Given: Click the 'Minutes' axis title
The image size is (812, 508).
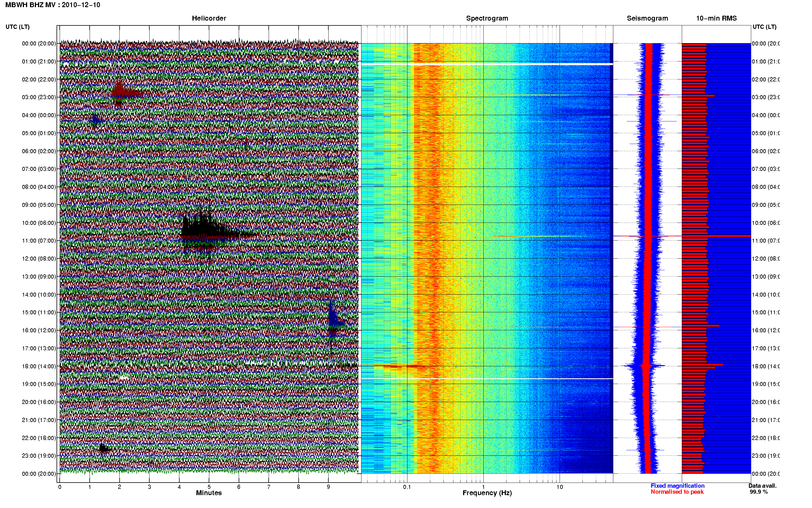Looking at the screenshot, I should coord(209,493).
